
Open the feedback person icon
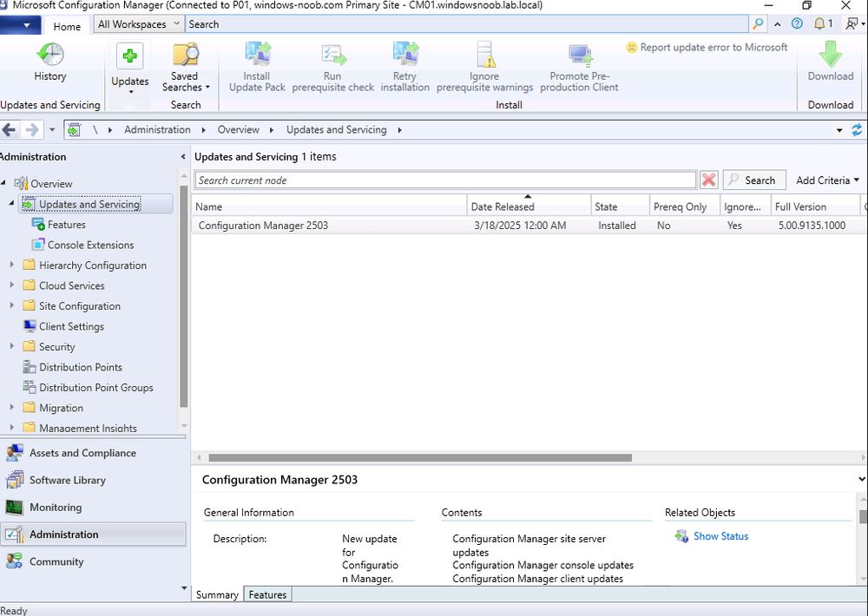[854, 23]
